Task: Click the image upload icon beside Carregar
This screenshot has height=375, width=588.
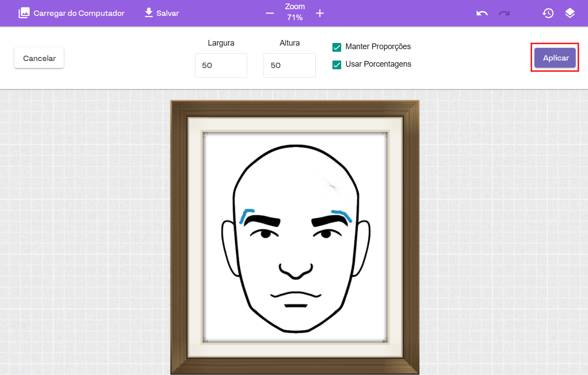Action: tap(24, 13)
